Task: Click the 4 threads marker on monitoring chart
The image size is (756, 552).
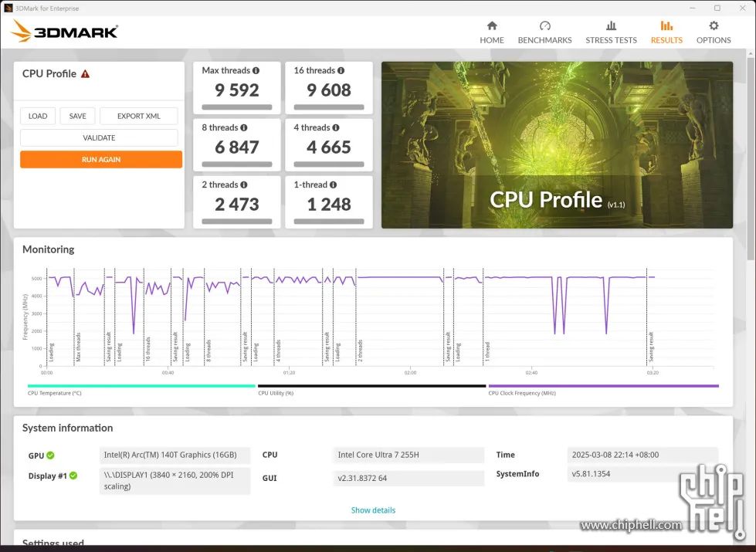Action: pyautogui.click(x=278, y=351)
